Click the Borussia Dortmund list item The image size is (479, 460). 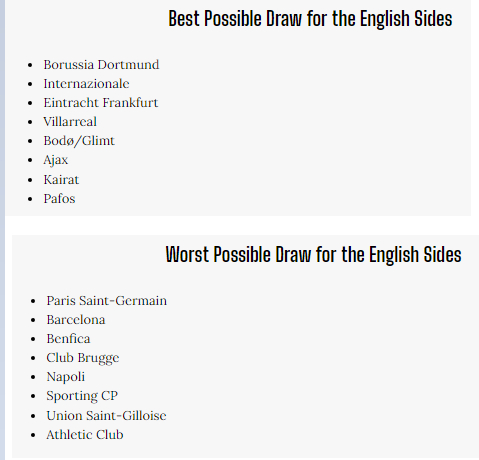click(101, 65)
